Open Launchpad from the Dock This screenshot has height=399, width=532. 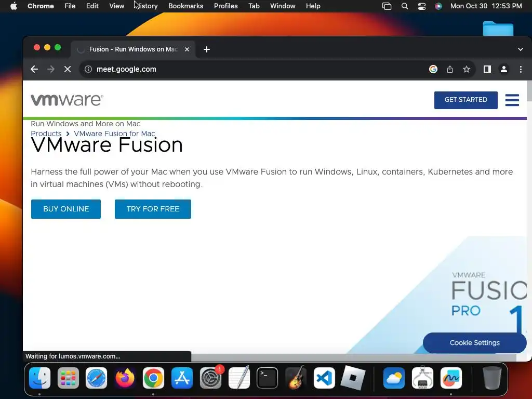point(68,378)
